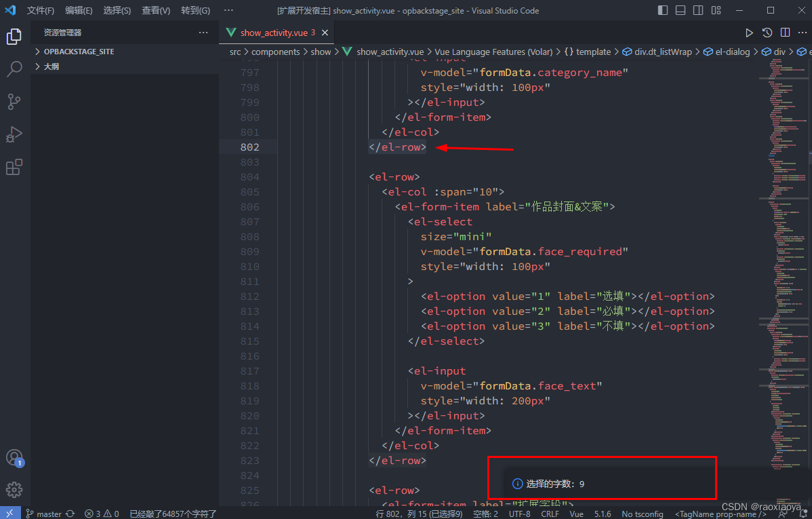Change line ending by clicking CRLF

[x=550, y=513]
